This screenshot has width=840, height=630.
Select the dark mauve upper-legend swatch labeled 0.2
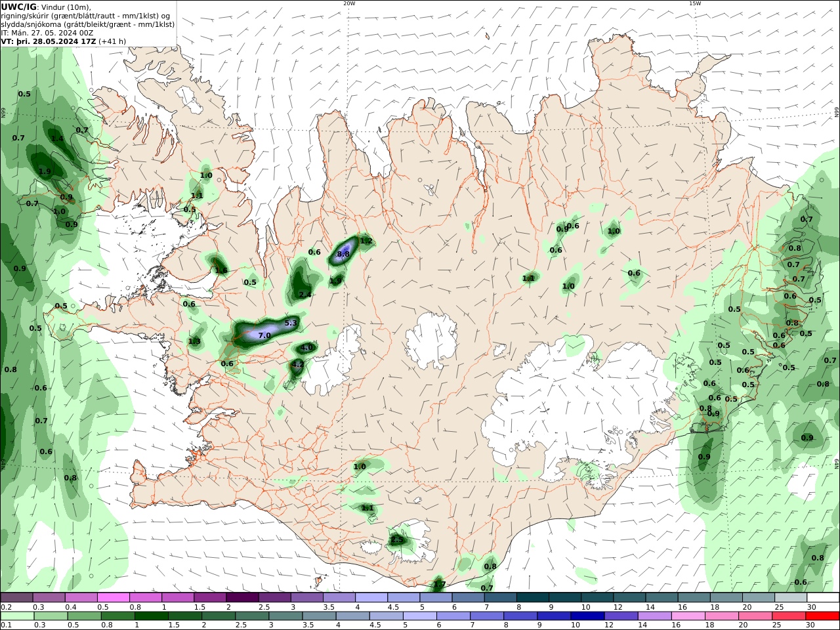coord(17,597)
